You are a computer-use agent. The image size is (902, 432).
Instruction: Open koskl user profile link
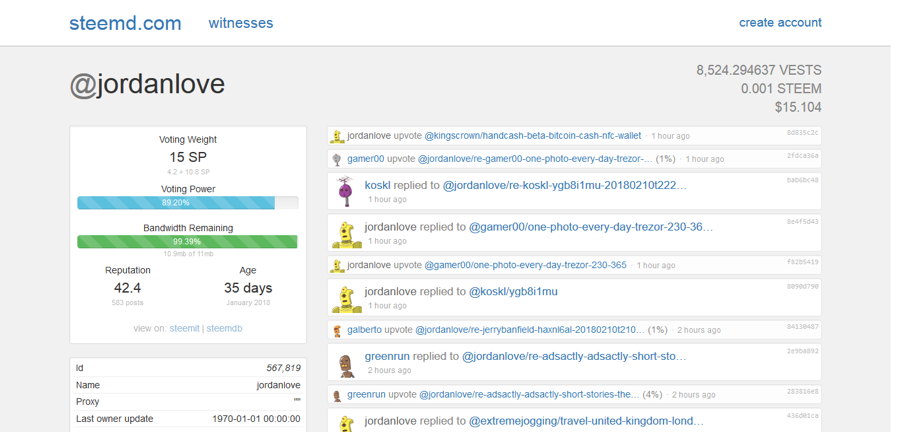coord(377,185)
